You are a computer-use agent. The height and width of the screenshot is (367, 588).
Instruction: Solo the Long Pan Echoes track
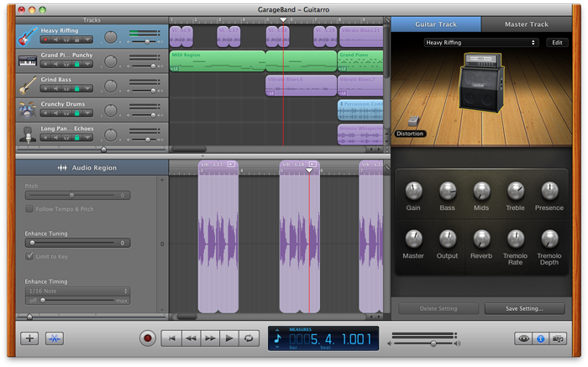(x=66, y=138)
